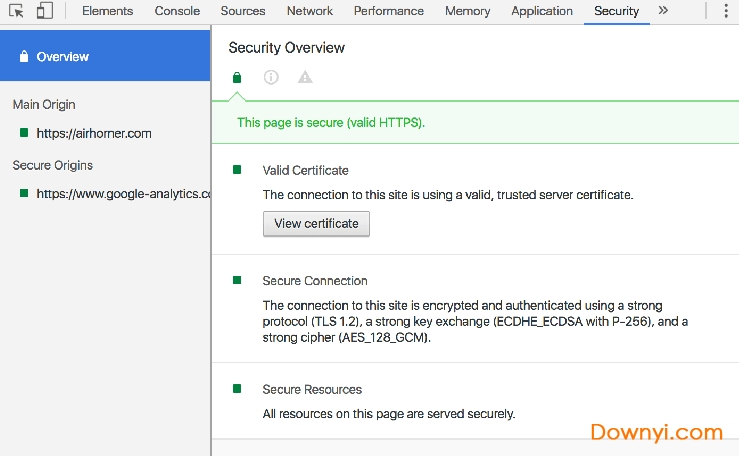The height and width of the screenshot is (456, 739).
Task: Switch to the Network tab
Action: [310, 11]
